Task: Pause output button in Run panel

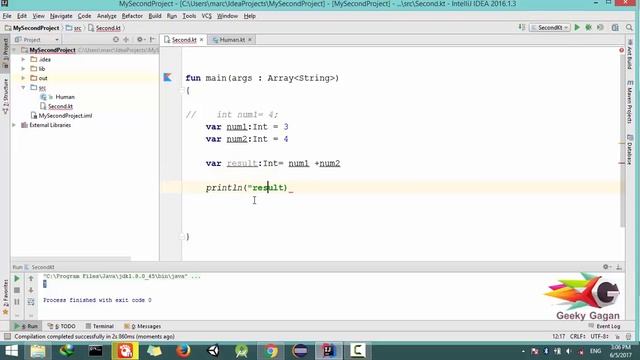Action: tap(17, 302)
